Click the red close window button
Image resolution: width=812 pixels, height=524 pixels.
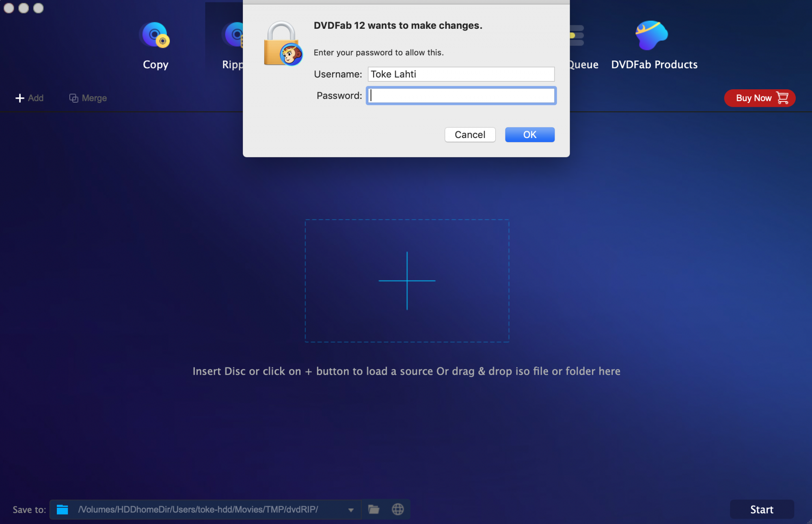point(9,8)
